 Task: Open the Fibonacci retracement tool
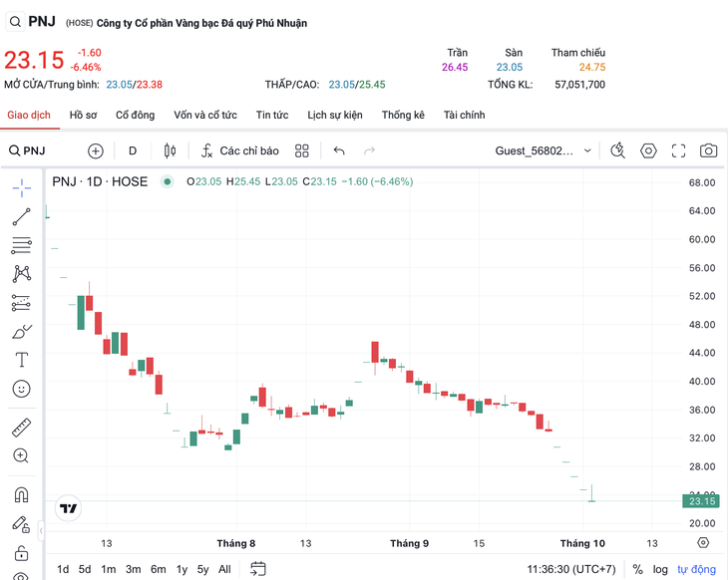tap(21, 245)
